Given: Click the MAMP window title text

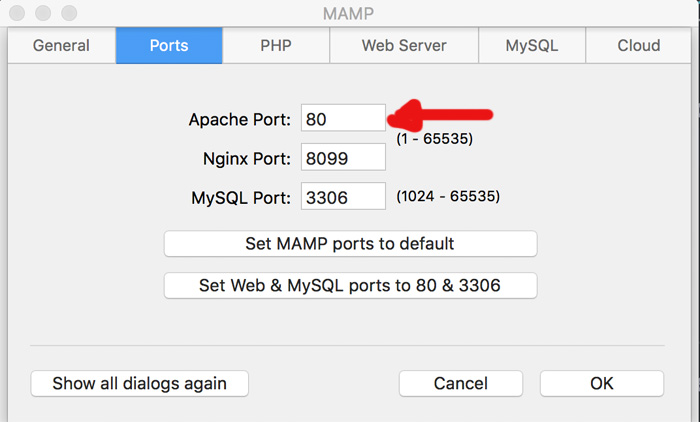Looking at the screenshot, I should coord(349,14).
